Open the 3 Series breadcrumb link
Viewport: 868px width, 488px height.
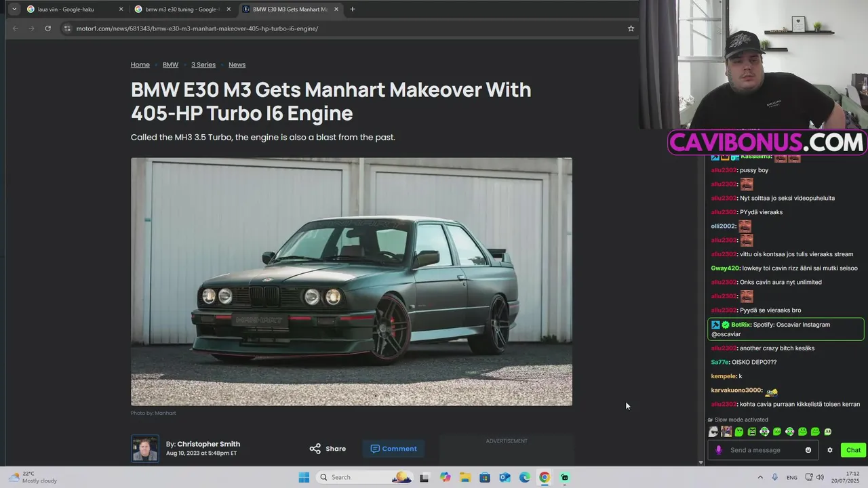(203, 65)
